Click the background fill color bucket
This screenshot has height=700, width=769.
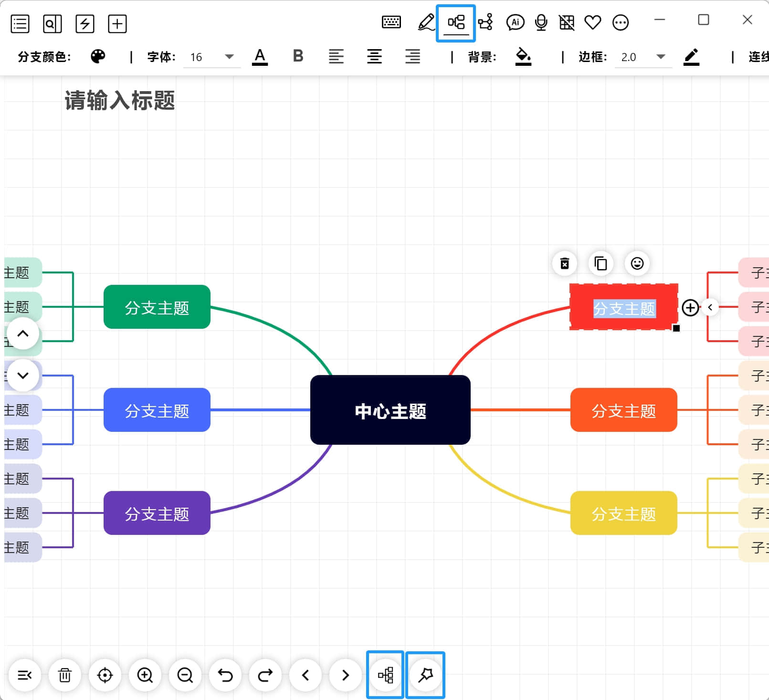click(x=523, y=56)
